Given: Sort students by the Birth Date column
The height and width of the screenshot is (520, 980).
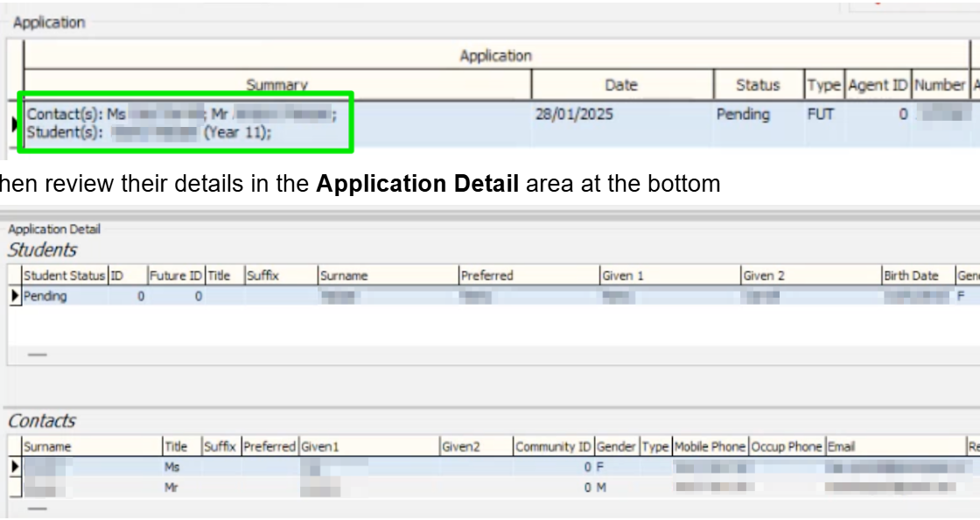Looking at the screenshot, I should click(910, 275).
